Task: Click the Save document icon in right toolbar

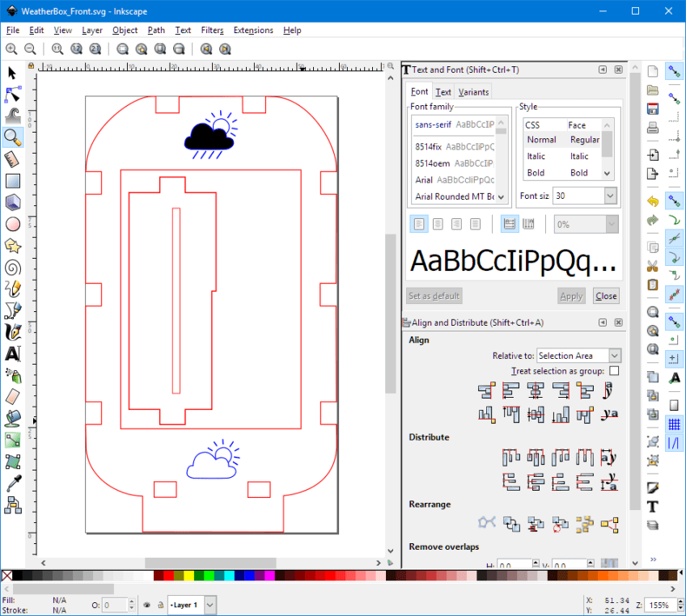Action: [652, 108]
